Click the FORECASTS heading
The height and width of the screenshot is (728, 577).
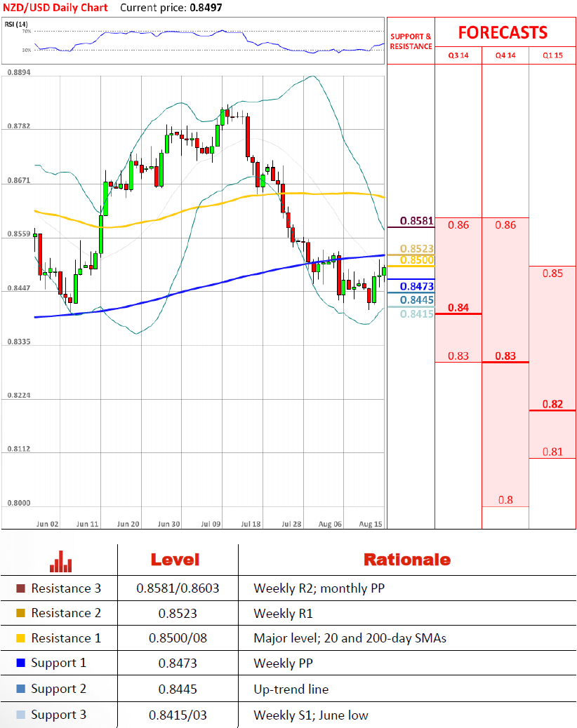(x=503, y=32)
